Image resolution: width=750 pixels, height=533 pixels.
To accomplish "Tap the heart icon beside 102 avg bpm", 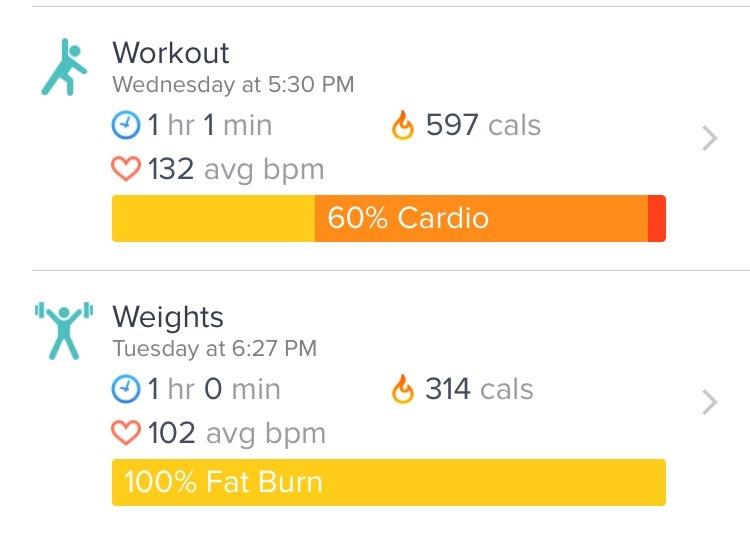I will [126, 433].
